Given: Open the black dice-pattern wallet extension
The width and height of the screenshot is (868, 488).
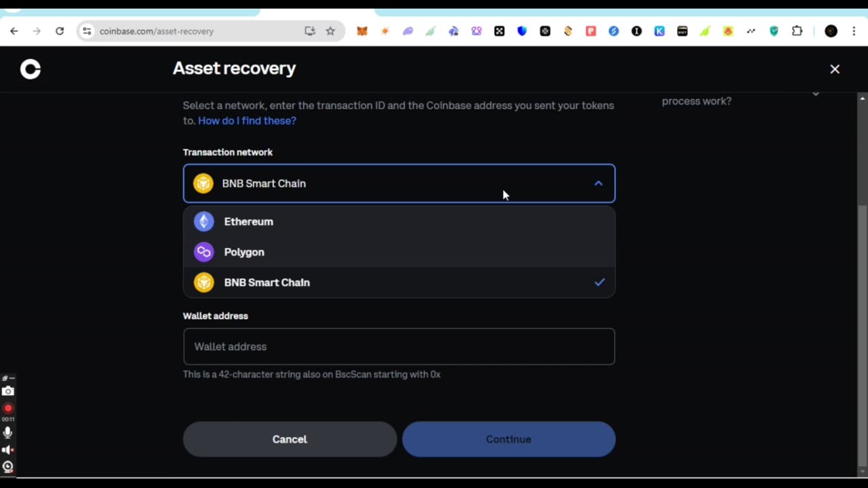Looking at the screenshot, I should click(499, 31).
